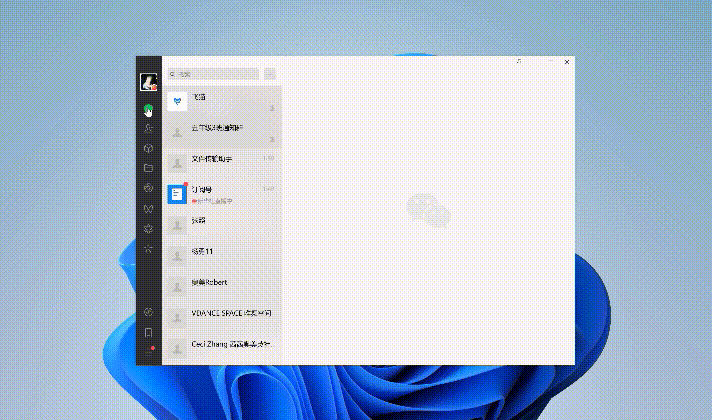Viewport: 712px width, 420px height.
Task: Open the profile avatar in WeChat sidebar
Action: point(148,82)
